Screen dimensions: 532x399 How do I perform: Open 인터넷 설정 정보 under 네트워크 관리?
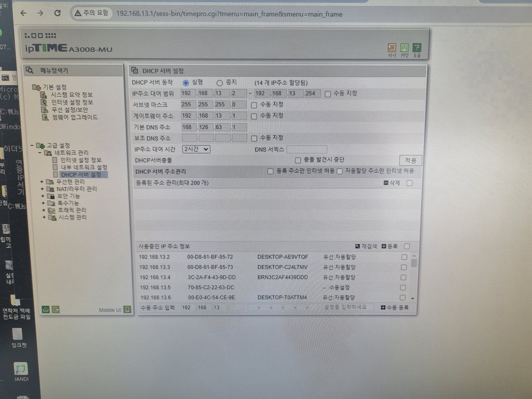[81, 160]
